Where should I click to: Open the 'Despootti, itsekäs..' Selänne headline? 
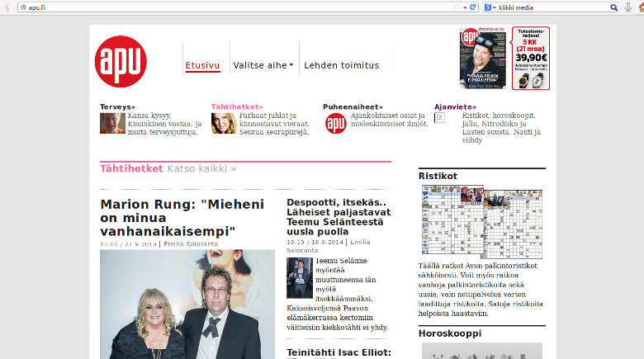pos(339,217)
